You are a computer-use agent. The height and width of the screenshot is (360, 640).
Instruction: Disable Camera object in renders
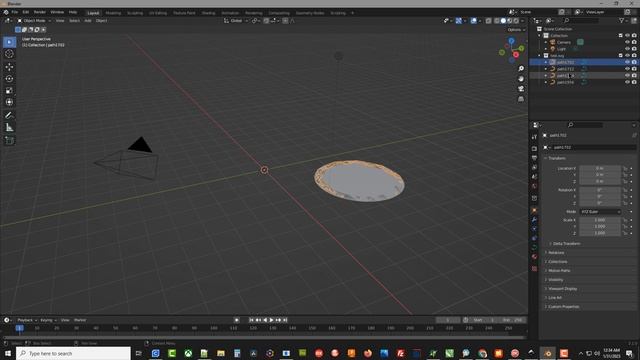[634, 42]
